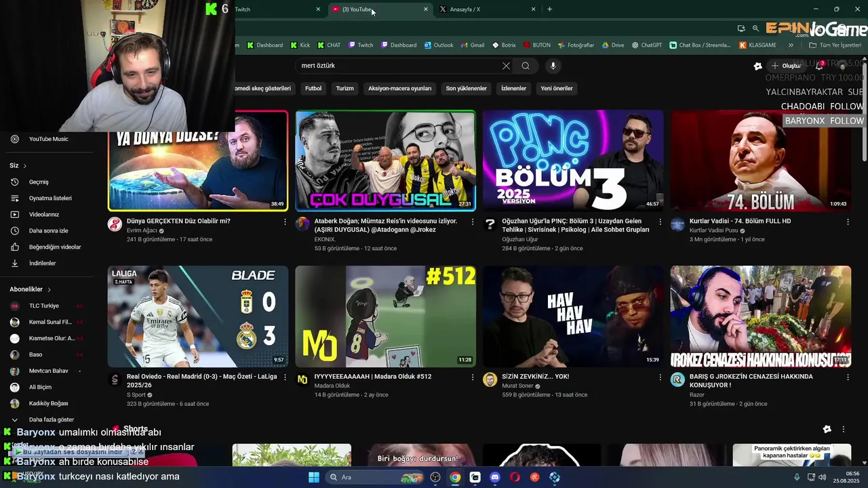The height and width of the screenshot is (488, 868).
Task: Open Geçmiş history in the sidebar
Action: click(x=39, y=182)
